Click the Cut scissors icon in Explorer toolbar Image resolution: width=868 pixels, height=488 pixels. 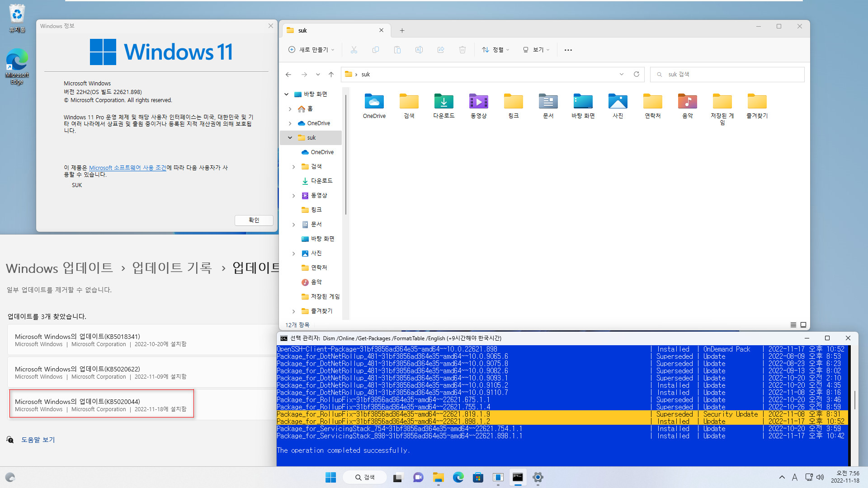click(354, 50)
